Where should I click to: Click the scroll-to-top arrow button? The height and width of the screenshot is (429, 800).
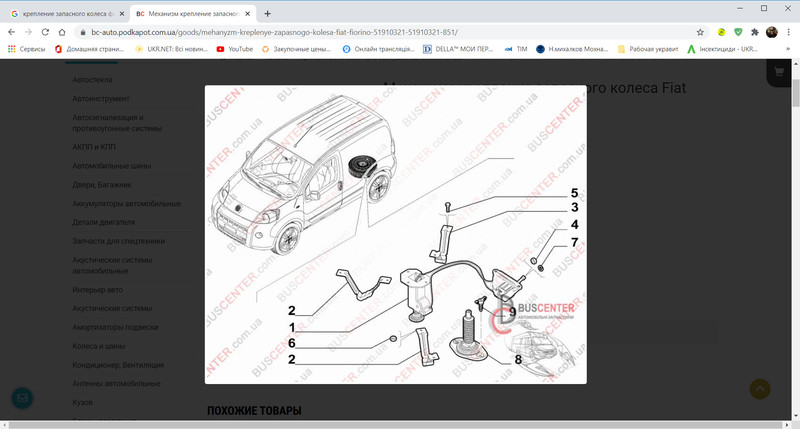tap(760, 389)
